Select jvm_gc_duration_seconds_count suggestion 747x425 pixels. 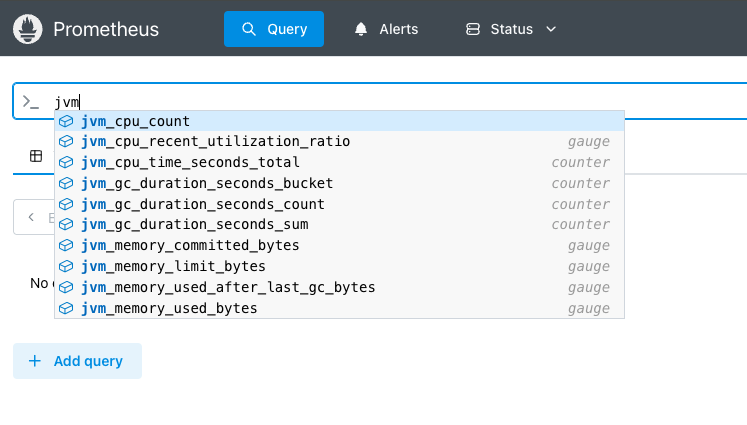coord(339,204)
